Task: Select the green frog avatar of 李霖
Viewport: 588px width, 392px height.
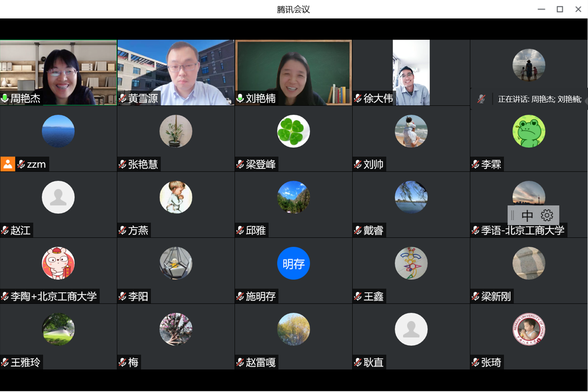Action: coord(528,131)
